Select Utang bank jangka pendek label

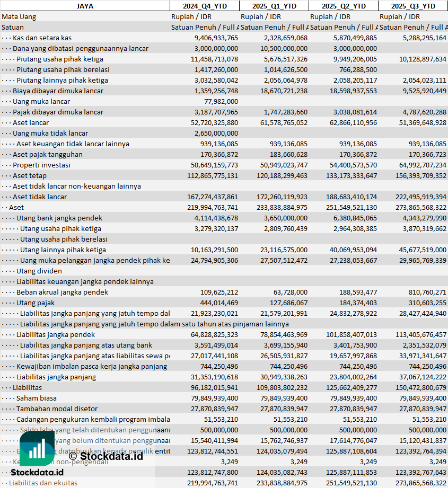pyautogui.click(x=59, y=218)
